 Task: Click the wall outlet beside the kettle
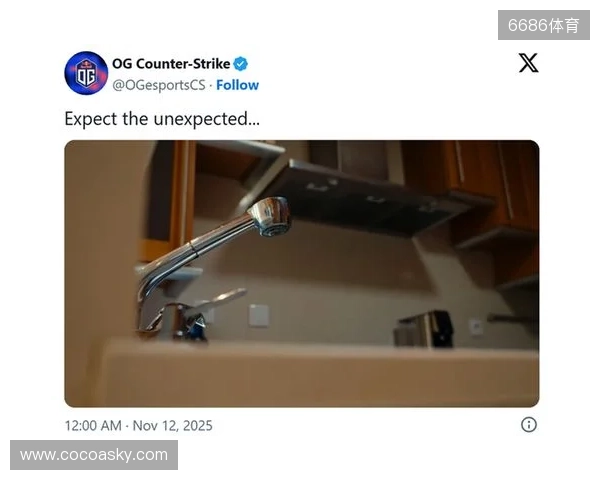pyautogui.click(x=476, y=327)
